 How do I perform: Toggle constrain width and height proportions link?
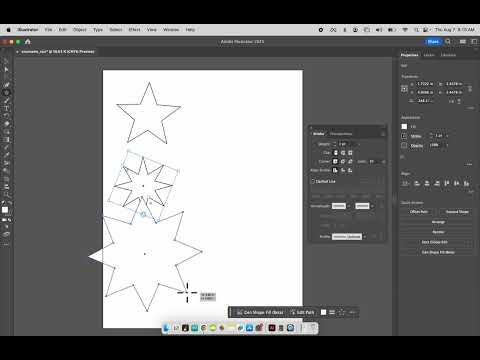[x=470, y=88]
